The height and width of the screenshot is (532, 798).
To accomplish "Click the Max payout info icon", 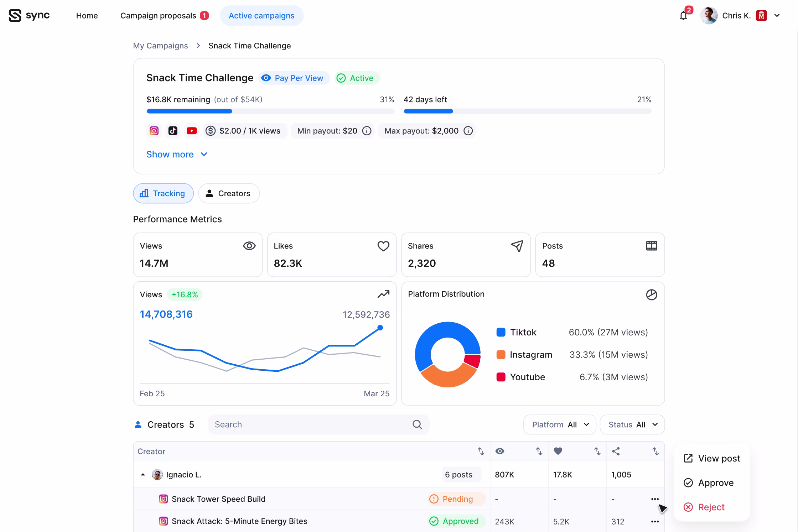I will pos(468,131).
